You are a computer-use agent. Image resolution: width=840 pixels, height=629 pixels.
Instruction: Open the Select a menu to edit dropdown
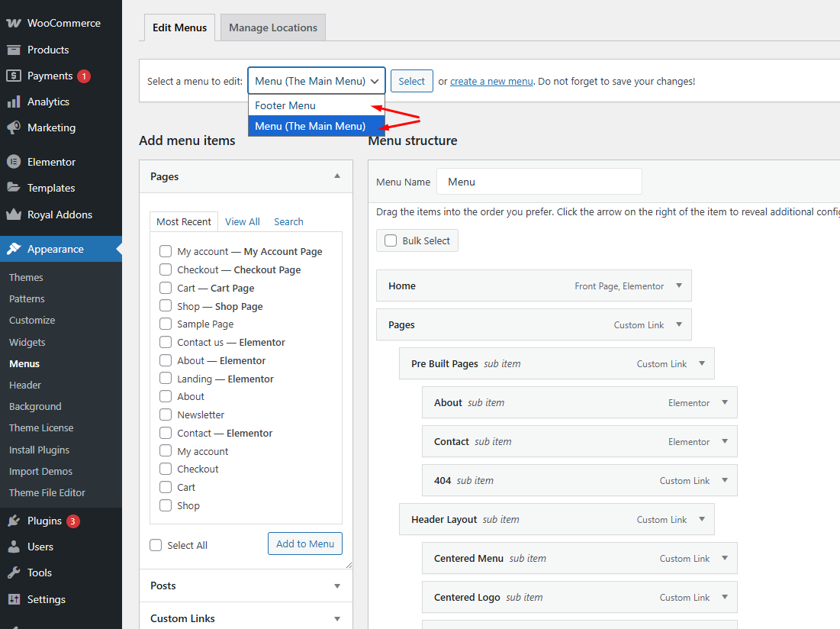click(x=316, y=81)
